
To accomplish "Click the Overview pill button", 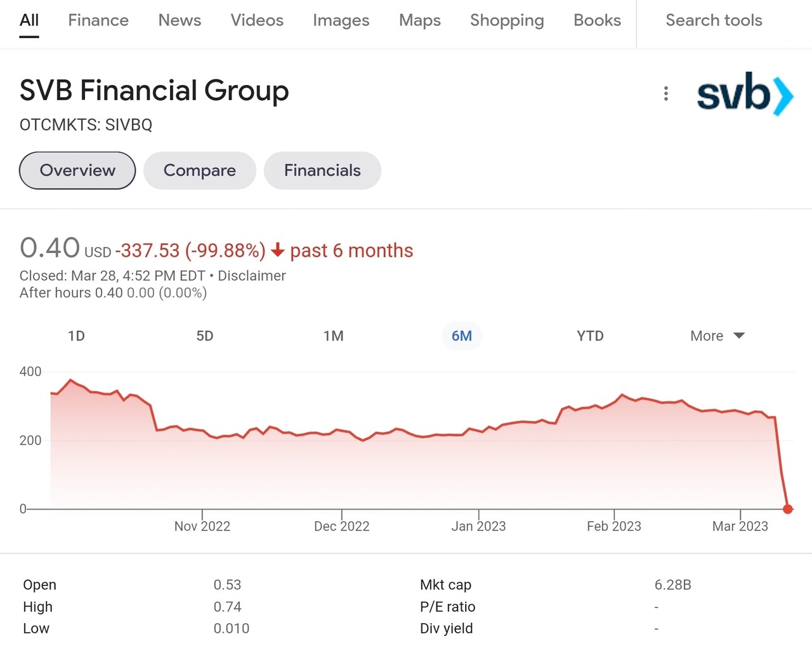I will pos(77,171).
